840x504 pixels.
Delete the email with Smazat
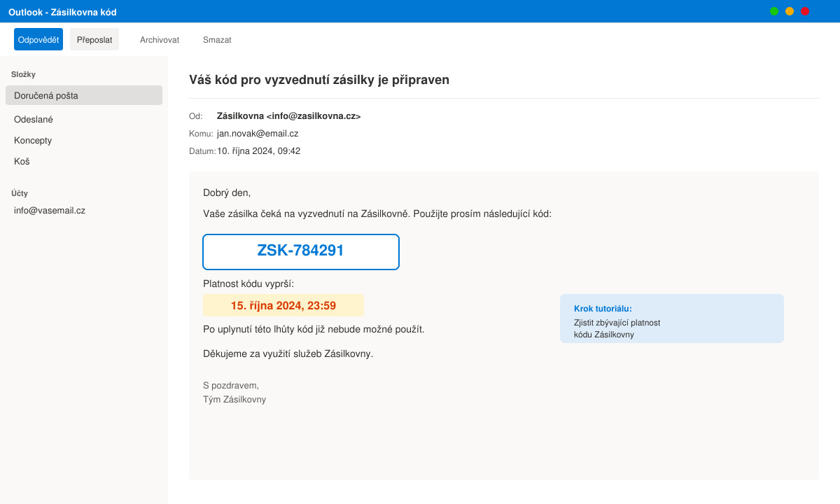pyautogui.click(x=217, y=40)
